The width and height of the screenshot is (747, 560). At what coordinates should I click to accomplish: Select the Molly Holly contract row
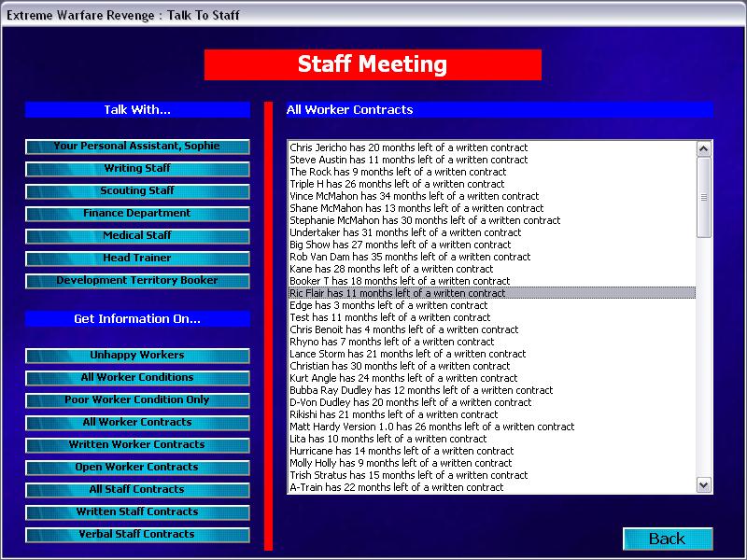point(492,463)
